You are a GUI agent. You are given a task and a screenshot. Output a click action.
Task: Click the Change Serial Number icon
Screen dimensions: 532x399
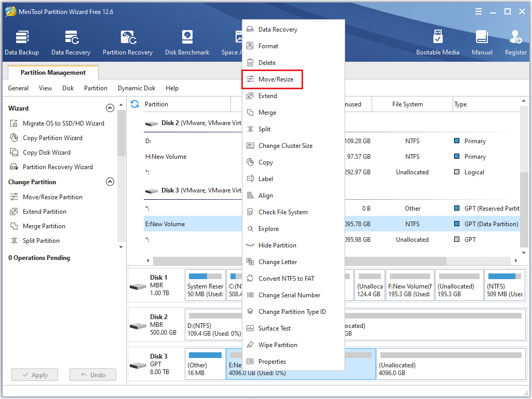(x=250, y=295)
